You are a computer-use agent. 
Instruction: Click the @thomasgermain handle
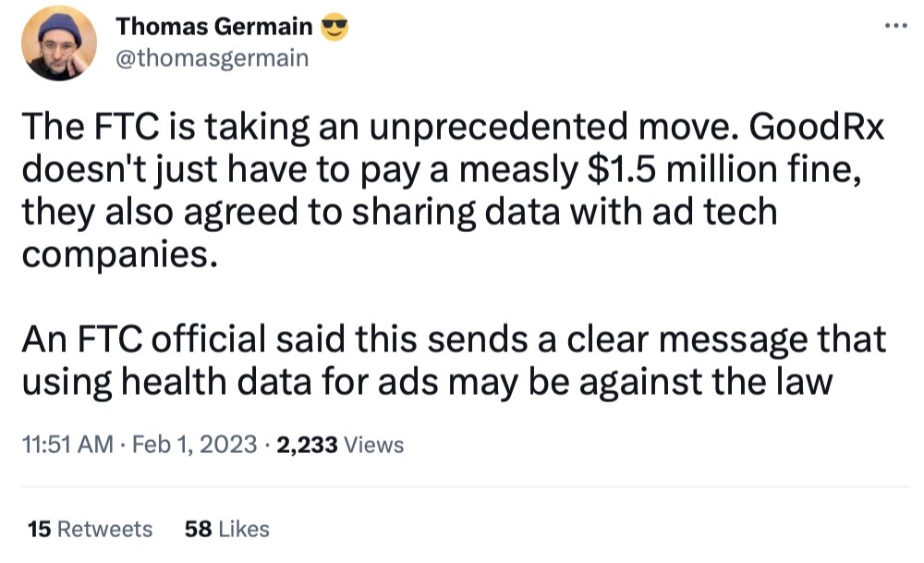(211, 57)
